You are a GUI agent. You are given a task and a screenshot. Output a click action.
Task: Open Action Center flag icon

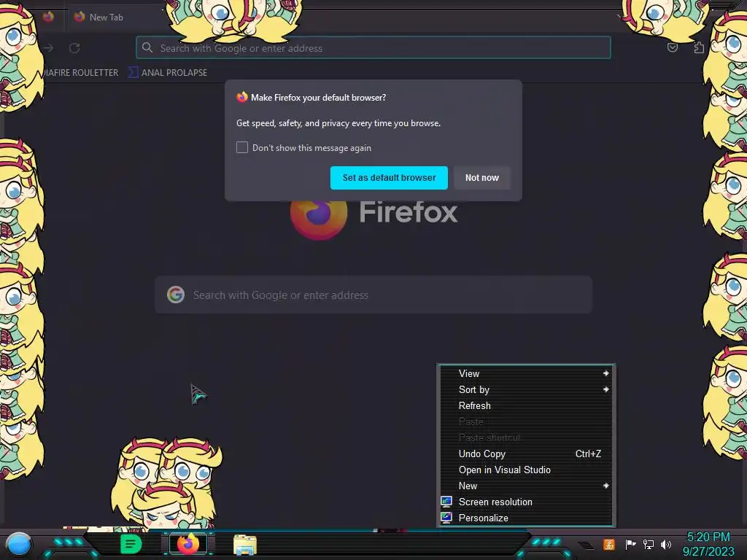tap(630, 544)
